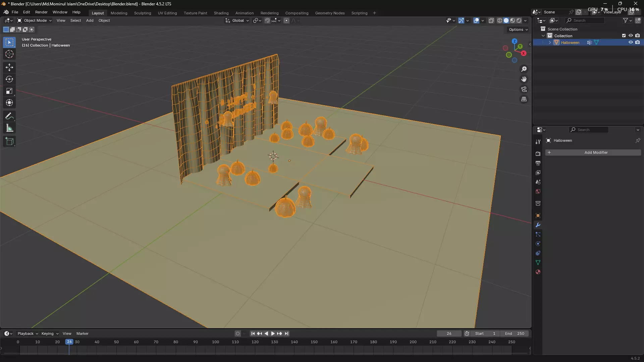
Task: Toggle the camera view icon
Action: (524, 89)
